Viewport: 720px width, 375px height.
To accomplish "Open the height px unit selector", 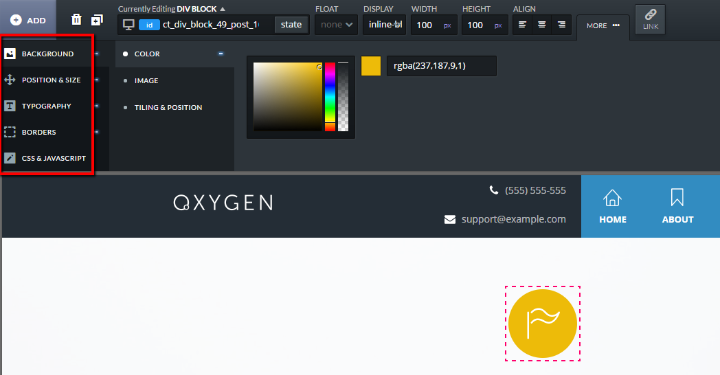I will click(498, 26).
